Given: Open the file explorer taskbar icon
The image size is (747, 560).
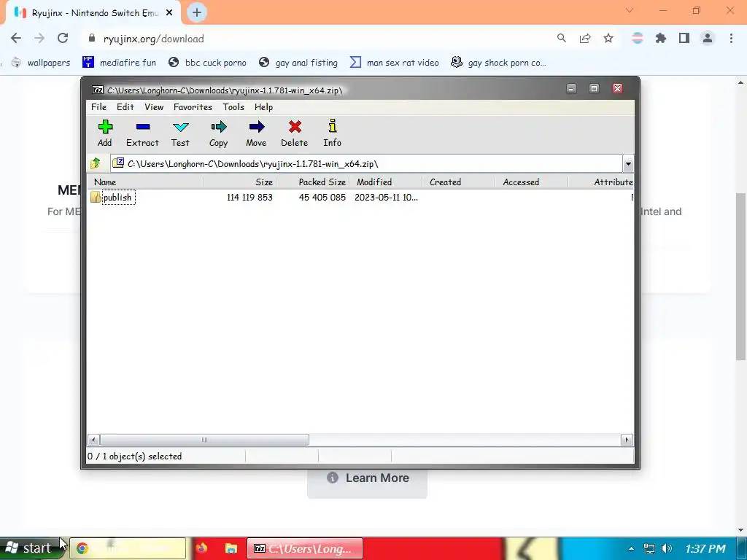Looking at the screenshot, I should tap(231, 548).
